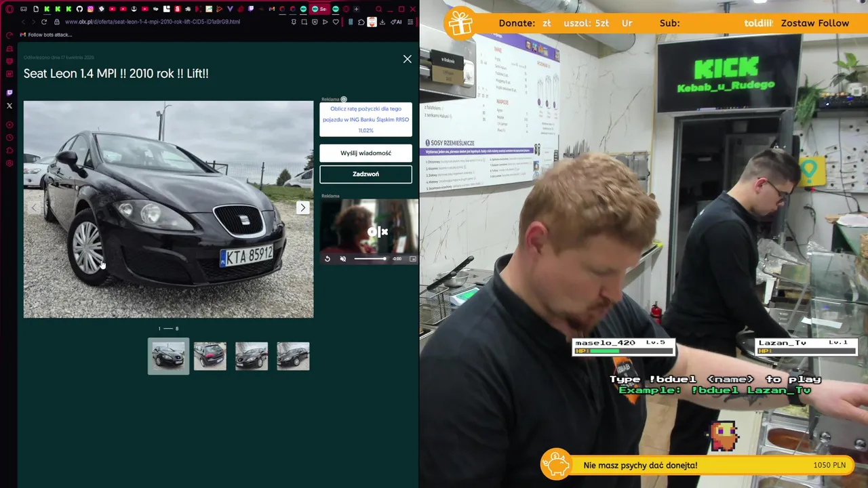Select the second car thumbnail
This screenshot has height=488, width=868.
[x=210, y=356]
